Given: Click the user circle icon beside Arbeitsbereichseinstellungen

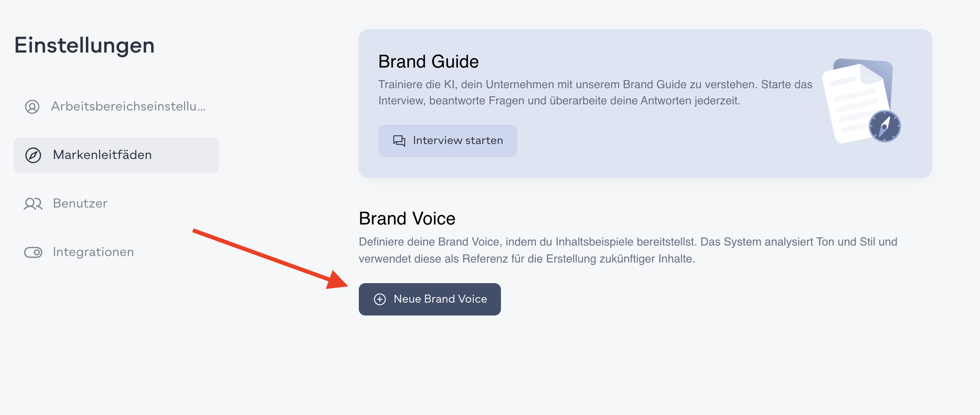Looking at the screenshot, I should pyautogui.click(x=32, y=107).
